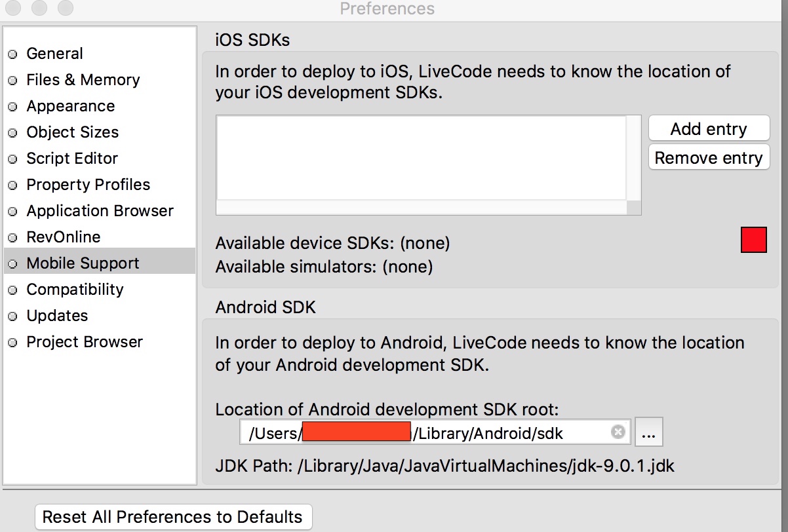Go to Appearance preferences section
The image size is (788, 532).
70,106
